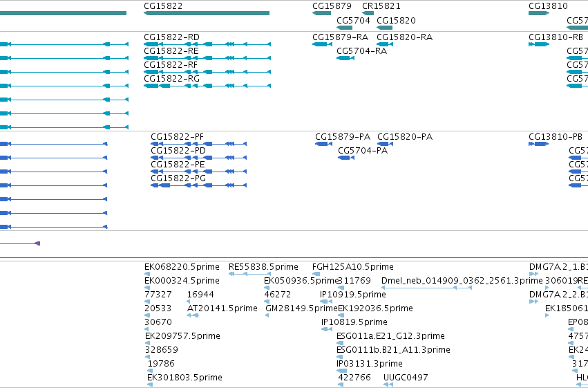This screenshot has height=388, width=588.
Task: Click transcript CG5704-RA label
Action: (x=362, y=51)
